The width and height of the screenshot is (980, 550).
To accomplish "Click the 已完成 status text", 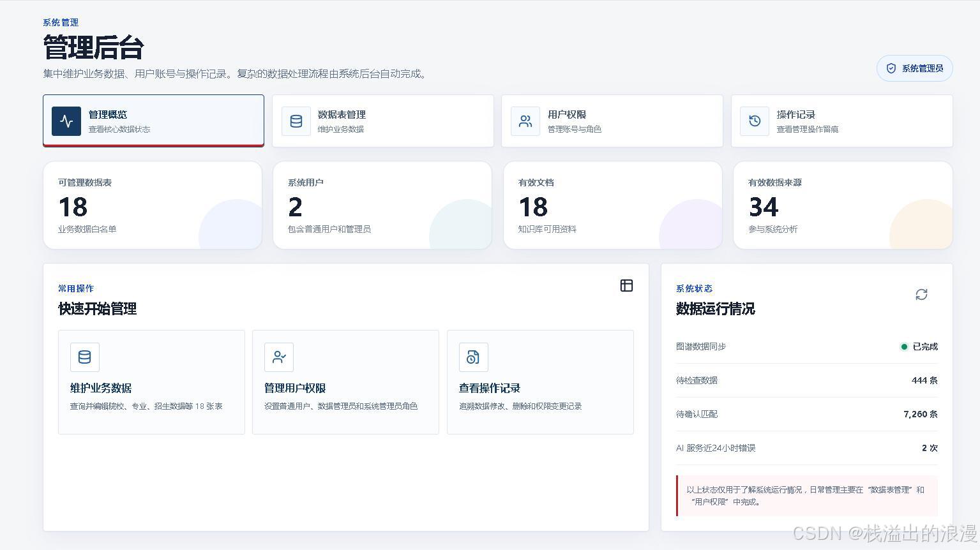I will [925, 346].
